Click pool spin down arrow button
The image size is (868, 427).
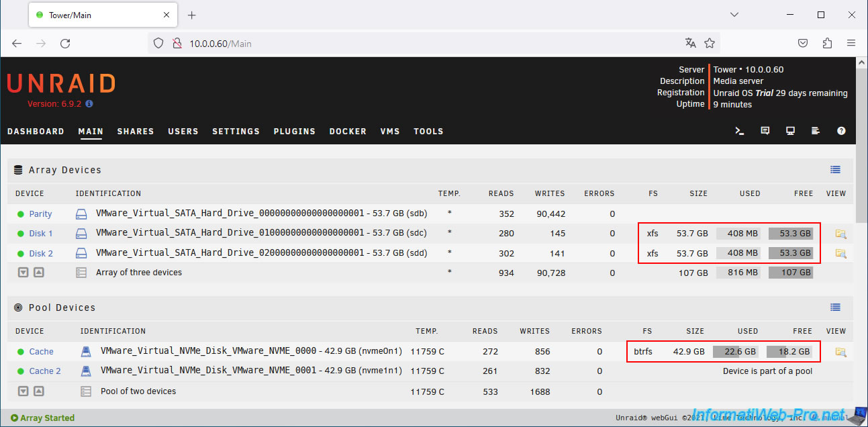point(23,391)
